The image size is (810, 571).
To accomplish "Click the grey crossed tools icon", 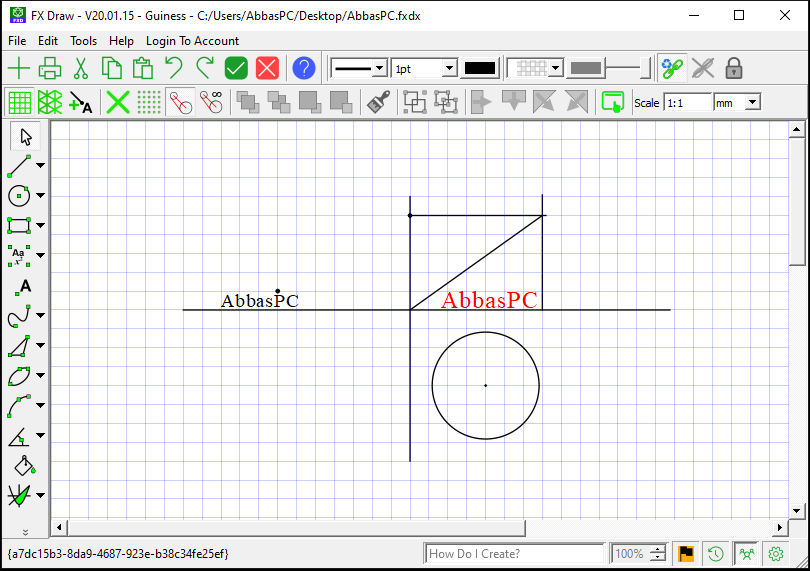I will (x=703, y=68).
